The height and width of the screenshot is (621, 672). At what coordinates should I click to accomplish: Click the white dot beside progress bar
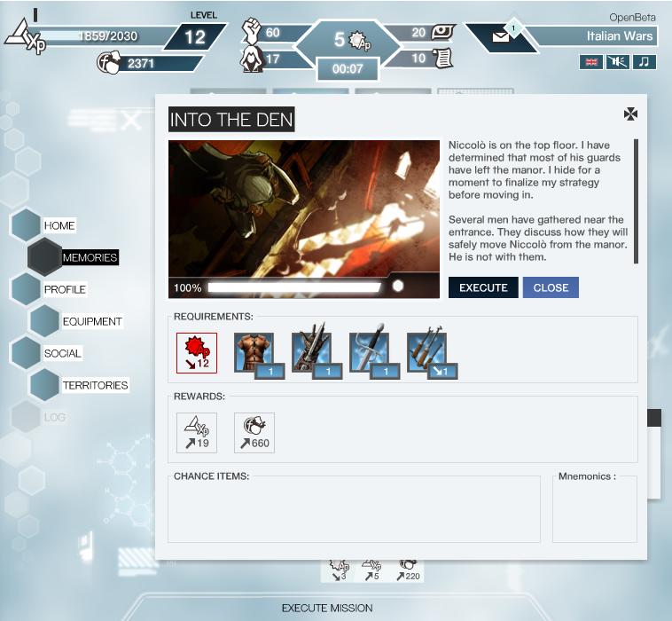[x=398, y=286]
